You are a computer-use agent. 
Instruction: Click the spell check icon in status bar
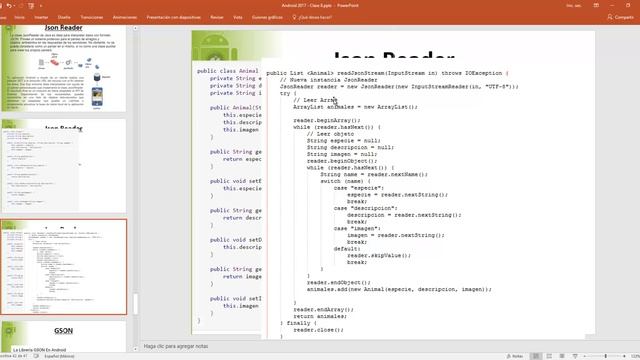tap(36, 356)
